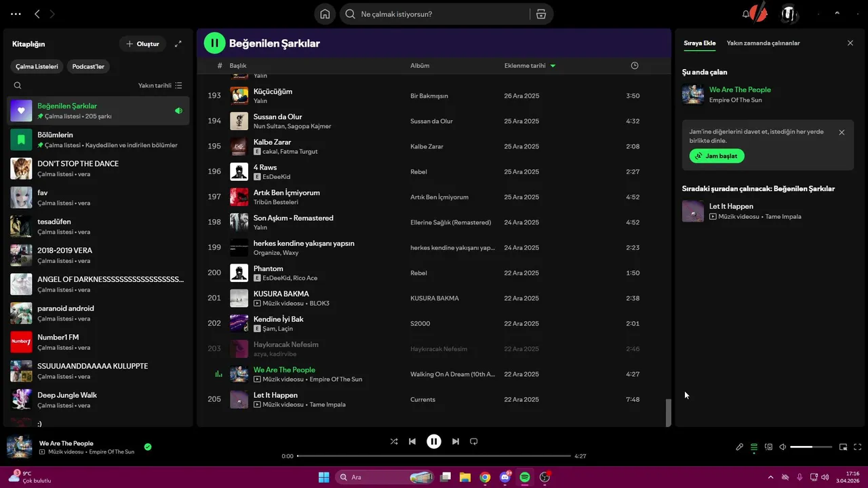The width and height of the screenshot is (868, 488).
Task: Open the Bölümlerin library item
Action: 98,140
